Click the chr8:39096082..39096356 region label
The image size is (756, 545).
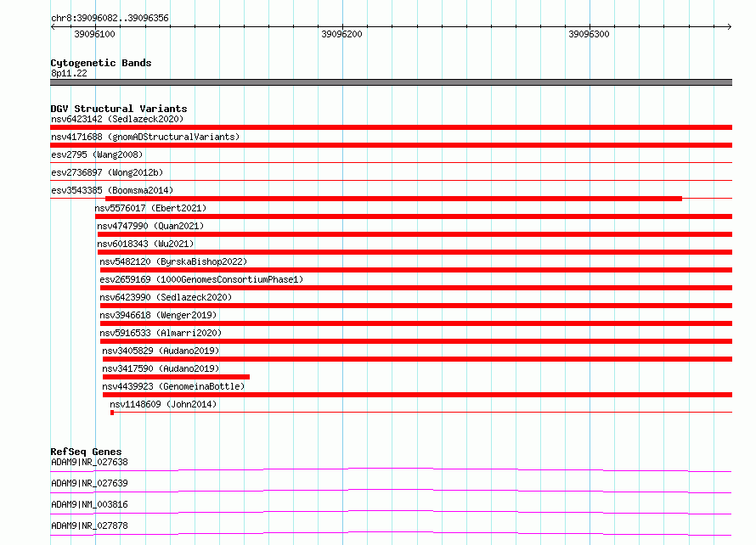click(110, 19)
